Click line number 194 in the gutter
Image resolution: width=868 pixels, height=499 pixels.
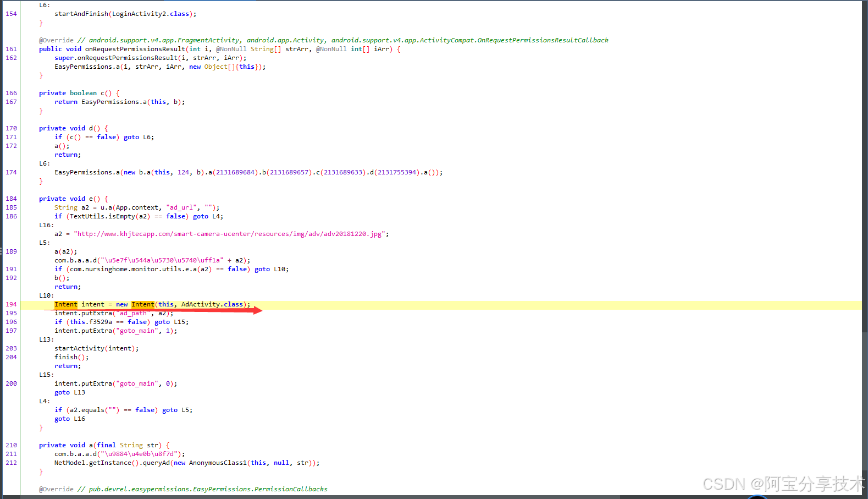pyautogui.click(x=11, y=304)
